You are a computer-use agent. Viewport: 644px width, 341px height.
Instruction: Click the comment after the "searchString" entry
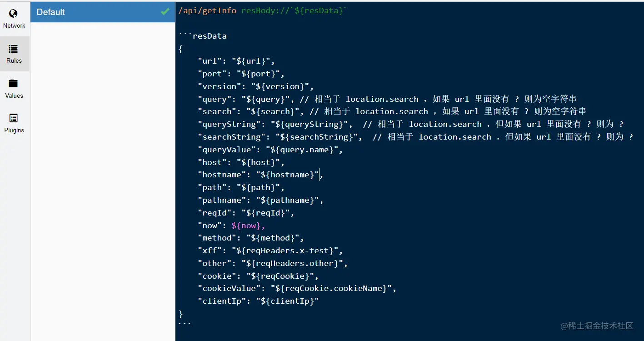(503, 137)
